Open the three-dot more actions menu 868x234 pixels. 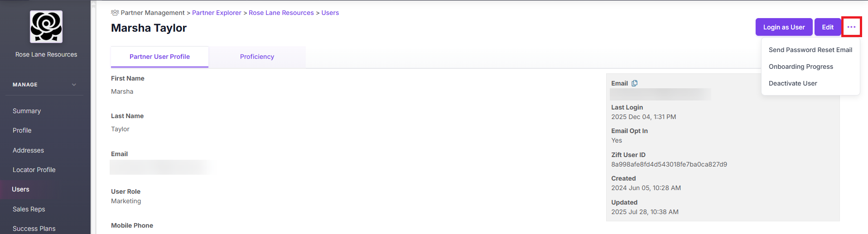[851, 27]
